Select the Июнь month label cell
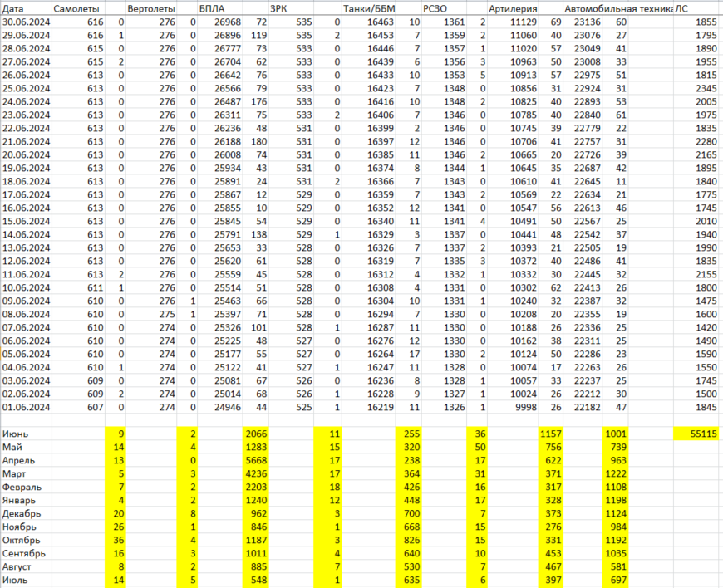This screenshot has height=588, width=723. [x=17, y=434]
